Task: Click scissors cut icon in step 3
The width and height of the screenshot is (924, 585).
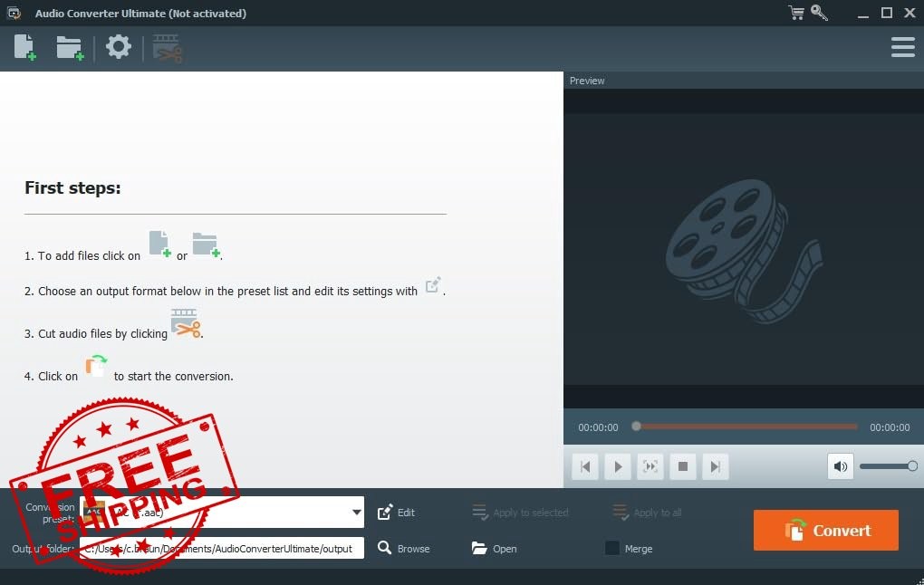Action: click(186, 323)
